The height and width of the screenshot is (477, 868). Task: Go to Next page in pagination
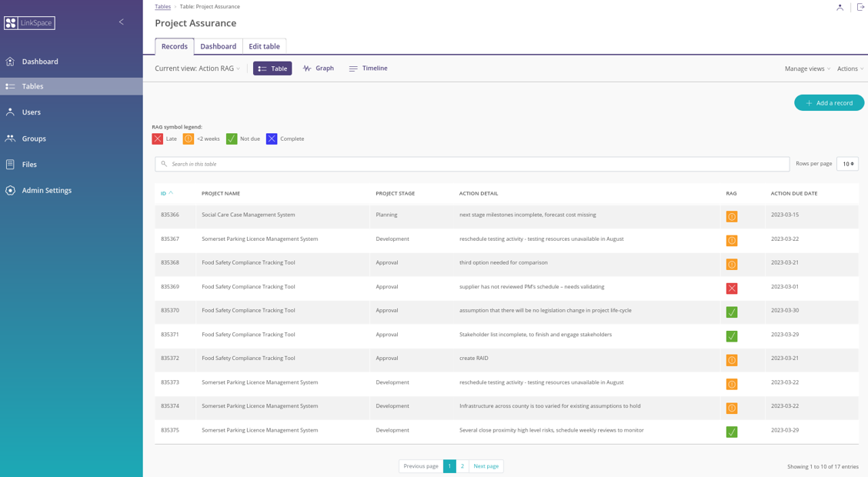486,466
